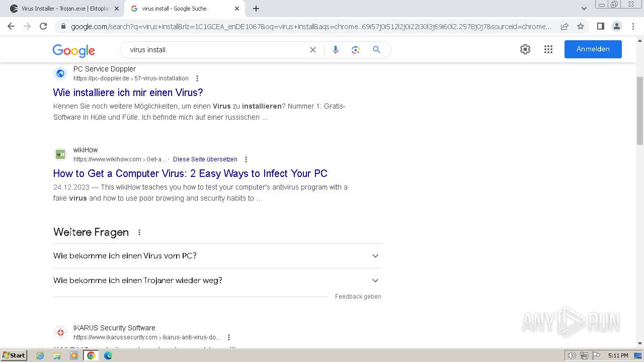Submit search with the magnifier icon
The width and height of the screenshot is (644, 362).
376,50
